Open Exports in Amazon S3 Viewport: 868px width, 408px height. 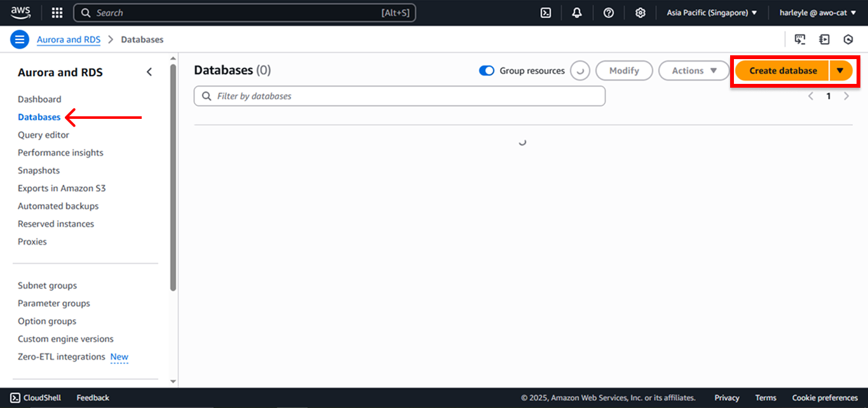pyautogui.click(x=62, y=188)
